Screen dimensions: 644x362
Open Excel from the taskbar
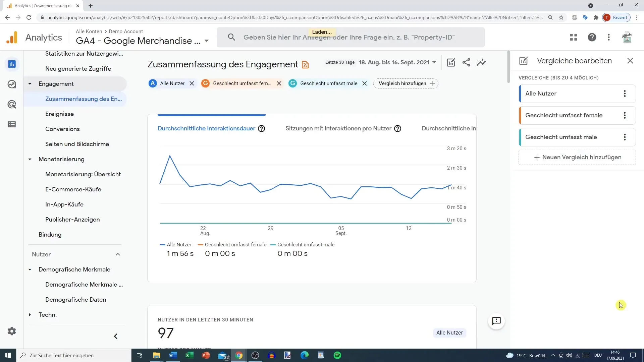(189, 355)
